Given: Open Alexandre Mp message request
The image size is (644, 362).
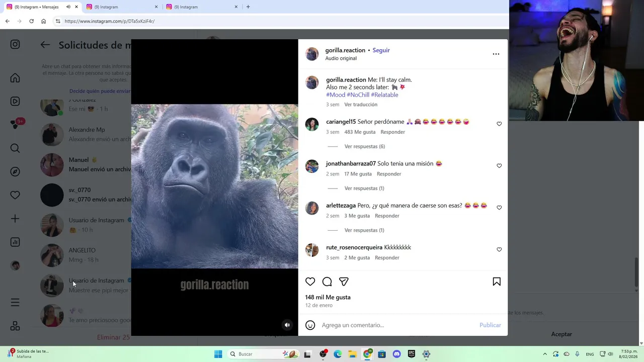Looking at the screenshot, I should pyautogui.click(x=86, y=134).
